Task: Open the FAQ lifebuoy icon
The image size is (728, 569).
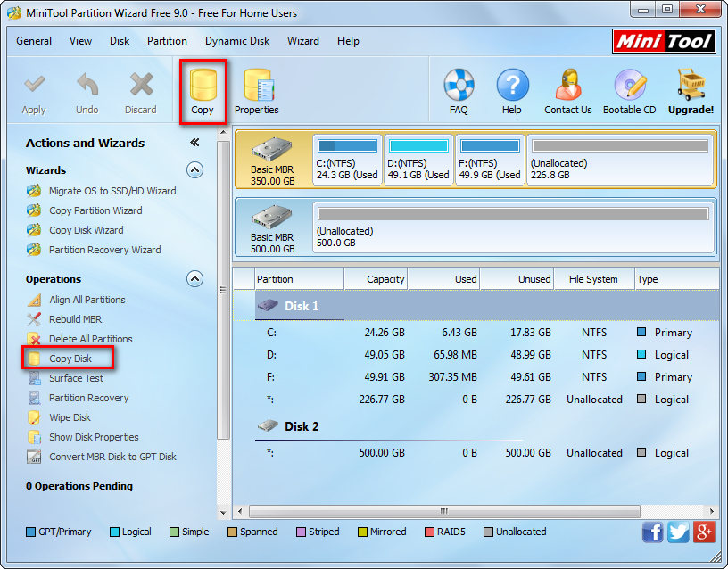Action: [459, 85]
